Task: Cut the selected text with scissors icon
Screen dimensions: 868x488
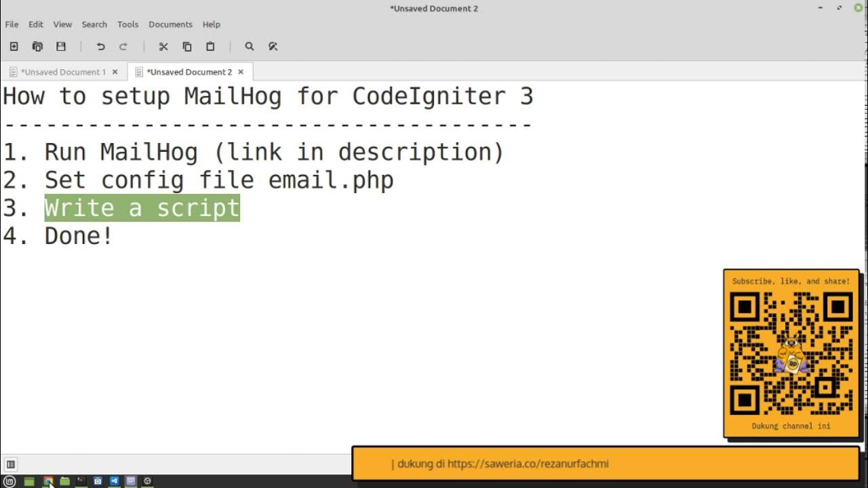Action: click(163, 47)
